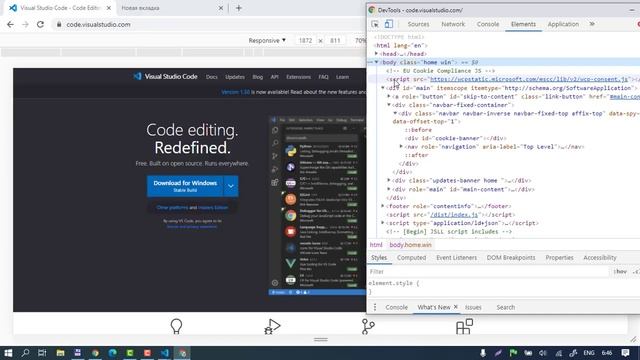
Task: Open the Accessibility tab
Action: click(600, 258)
